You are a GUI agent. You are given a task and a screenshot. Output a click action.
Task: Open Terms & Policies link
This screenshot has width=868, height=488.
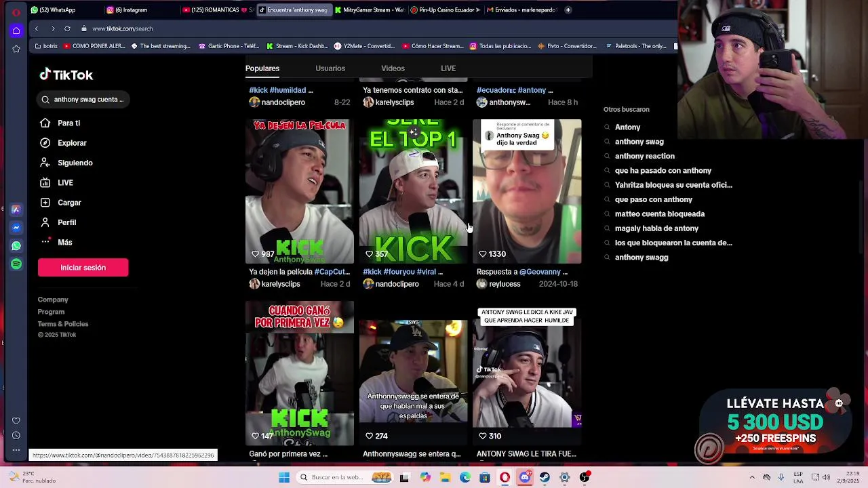tap(63, 324)
